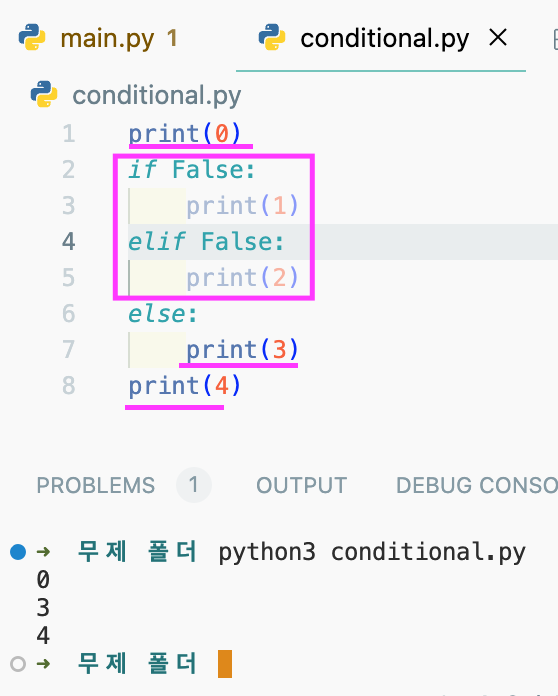The image size is (558, 696).
Task: Click line number 4 in the gutter
Action: 68,241
